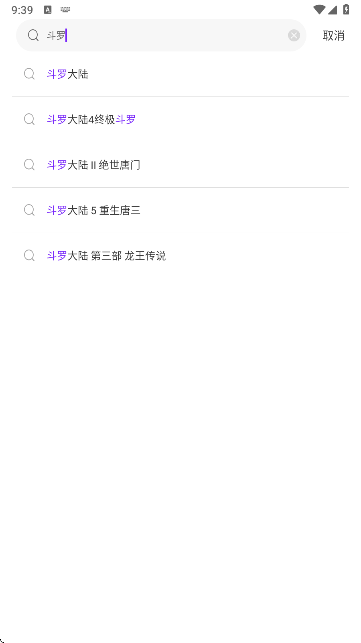The height and width of the screenshot is (643, 361).
Task: Focus the search field containing 斗罗
Action: pyautogui.click(x=161, y=35)
